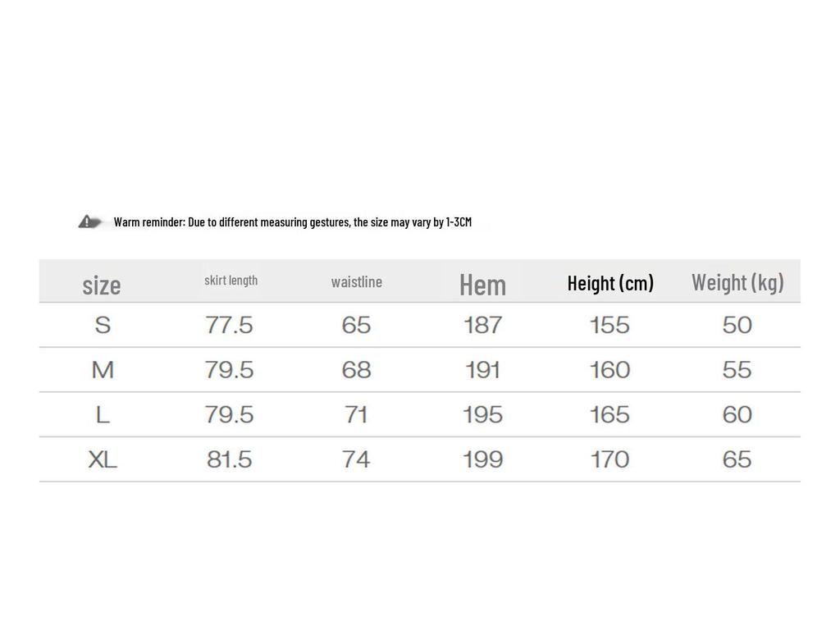Click the 'Hem' column header

point(482,285)
